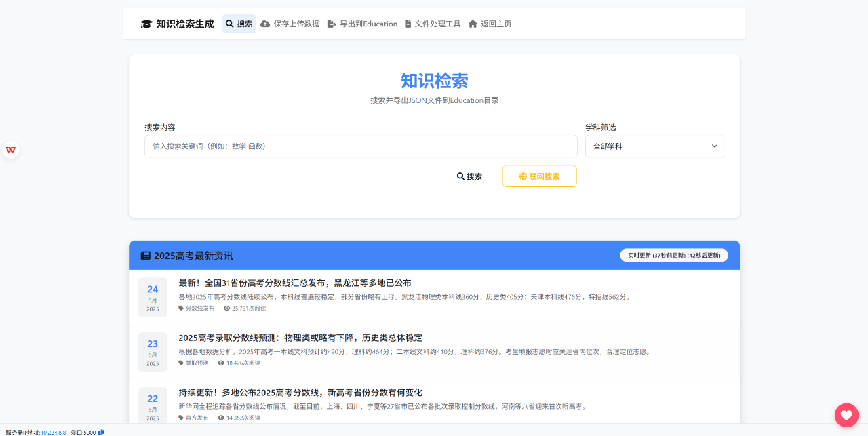Click the red heart floating button
868x436 pixels.
coord(846,415)
